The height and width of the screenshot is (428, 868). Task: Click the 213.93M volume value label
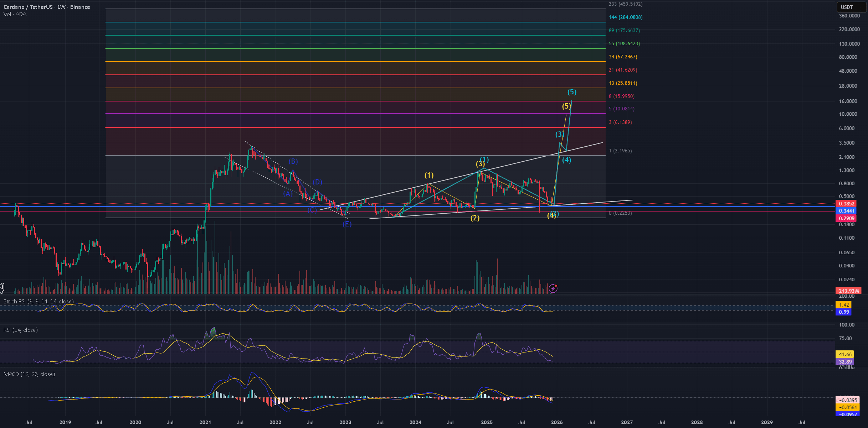[848, 291]
